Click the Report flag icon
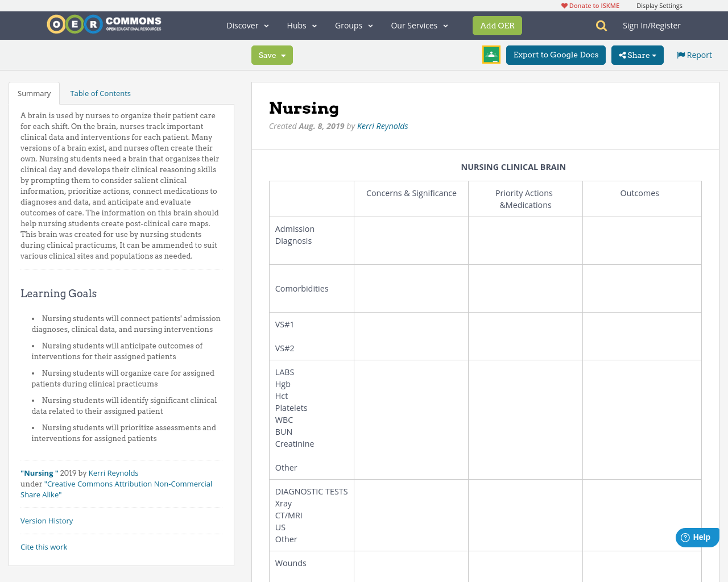Viewport: 728px width, 582px height. click(681, 54)
